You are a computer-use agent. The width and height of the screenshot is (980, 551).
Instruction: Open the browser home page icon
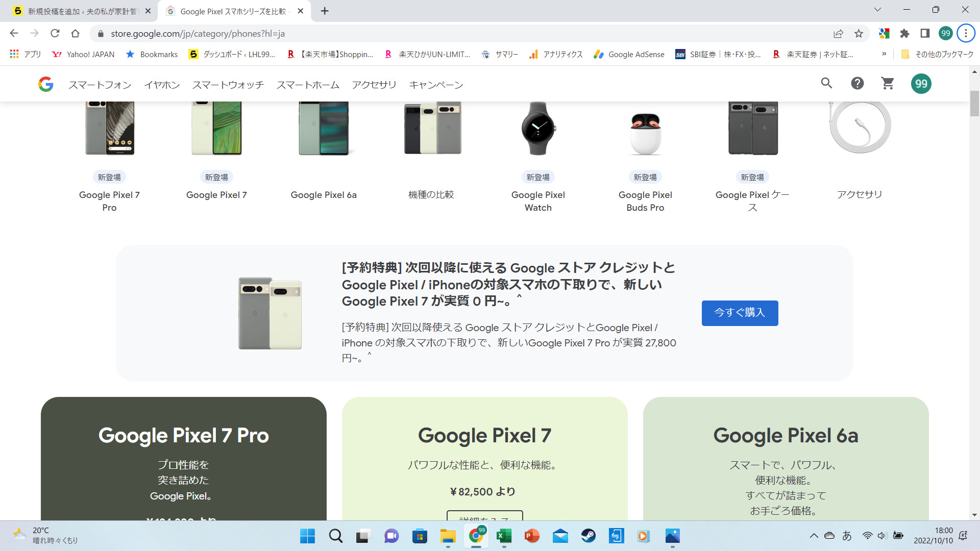point(75,33)
